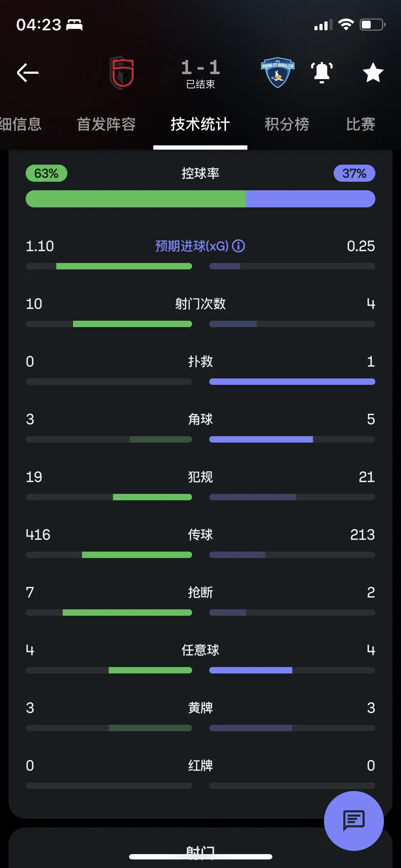This screenshot has height=868, width=401.
Task: Tap the 预期进球(xG) link
Action: [192, 246]
